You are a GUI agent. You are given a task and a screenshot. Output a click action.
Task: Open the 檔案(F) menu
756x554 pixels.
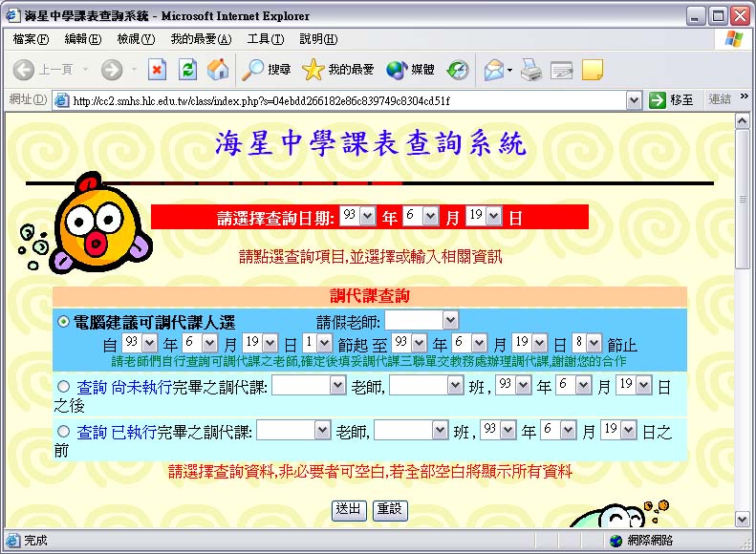(x=31, y=39)
